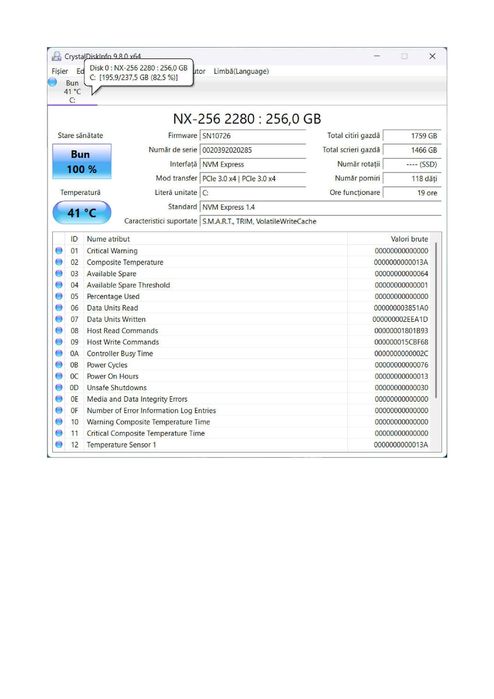Image resolution: width=494 pixels, height=699 pixels.
Task: Click the status icon for Number of Error Information Log Entries
Action: coord(59,410)
